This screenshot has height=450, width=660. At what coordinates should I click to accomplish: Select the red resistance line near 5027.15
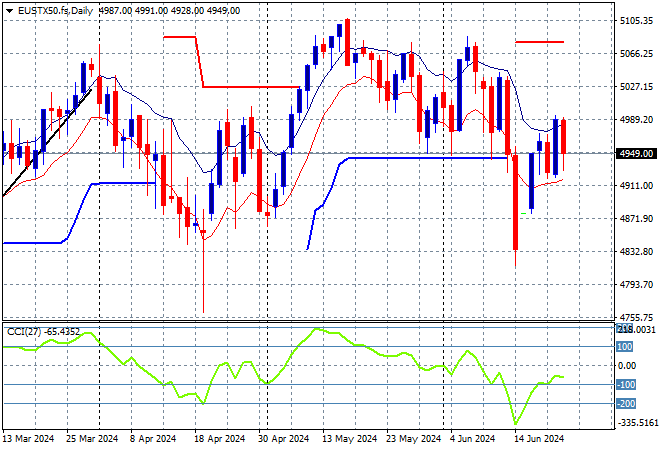[x=251, y=87]
